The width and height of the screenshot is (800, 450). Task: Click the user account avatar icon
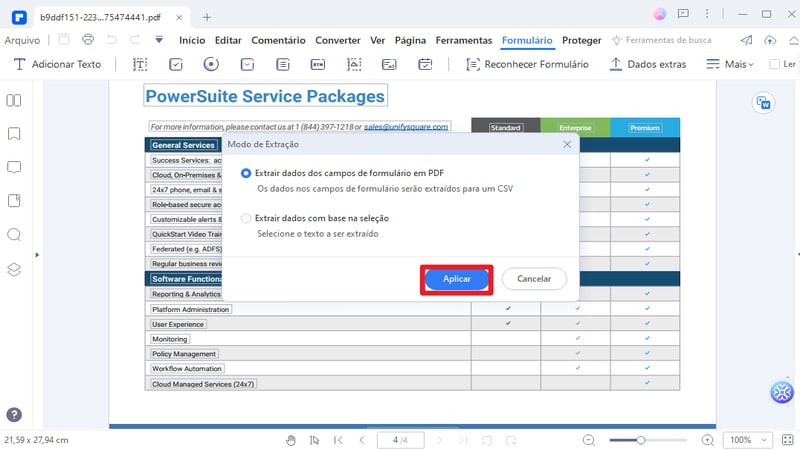660,14
